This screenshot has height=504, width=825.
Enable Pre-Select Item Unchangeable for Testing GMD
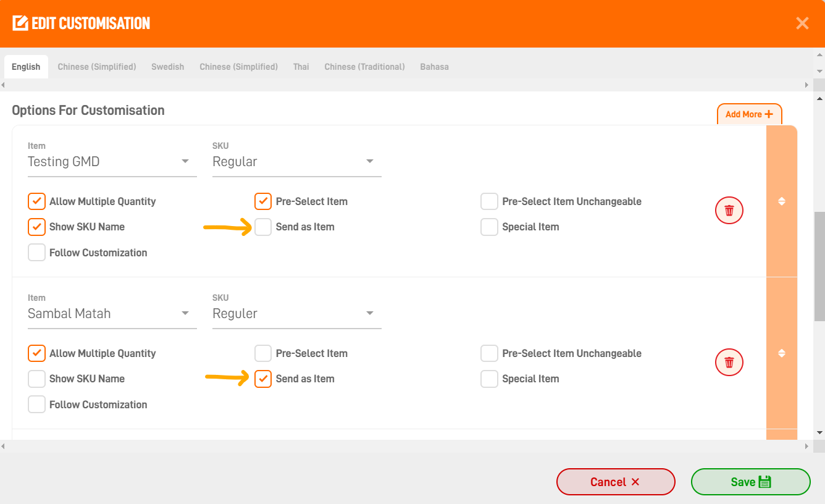[x=489, y=201]
